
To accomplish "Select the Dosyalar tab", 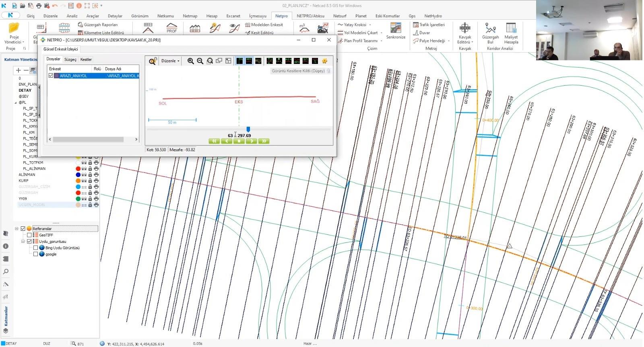I will (53, 59).
